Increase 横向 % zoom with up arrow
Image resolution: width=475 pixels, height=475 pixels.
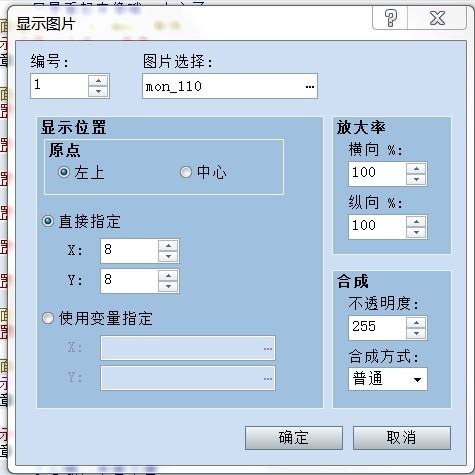coord(416,169)
